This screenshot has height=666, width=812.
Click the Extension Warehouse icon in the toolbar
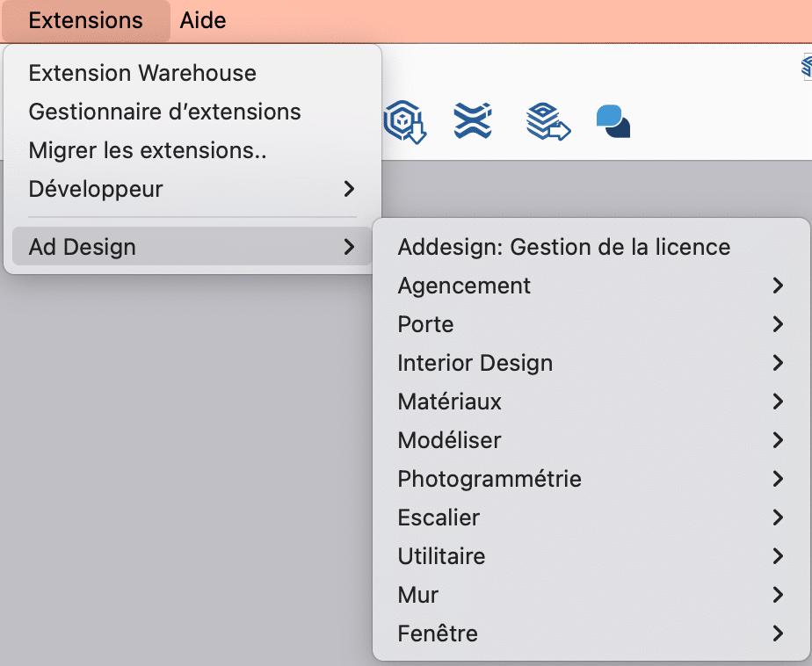472,121
